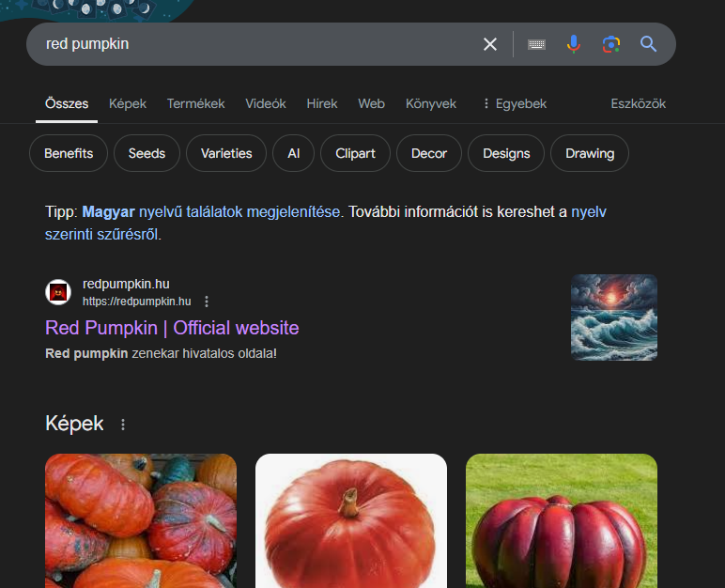Apply the Varieties suggestion chip

226,153
